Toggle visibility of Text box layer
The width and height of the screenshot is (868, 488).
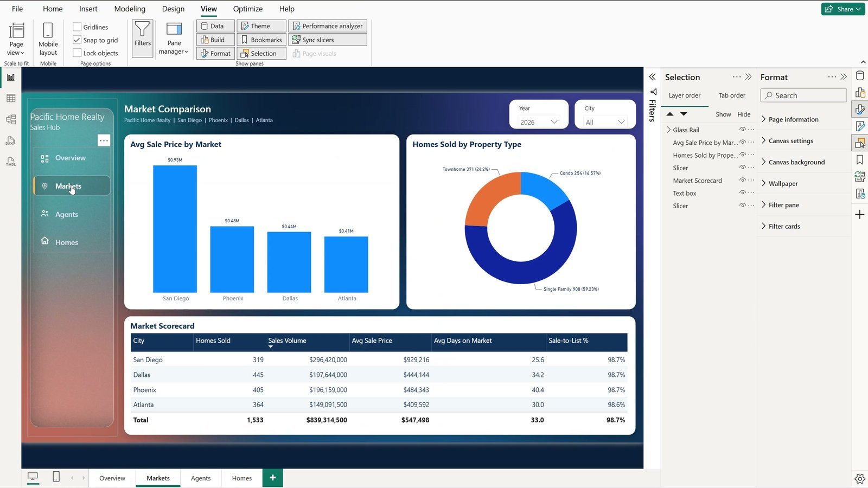coord(743,193)
